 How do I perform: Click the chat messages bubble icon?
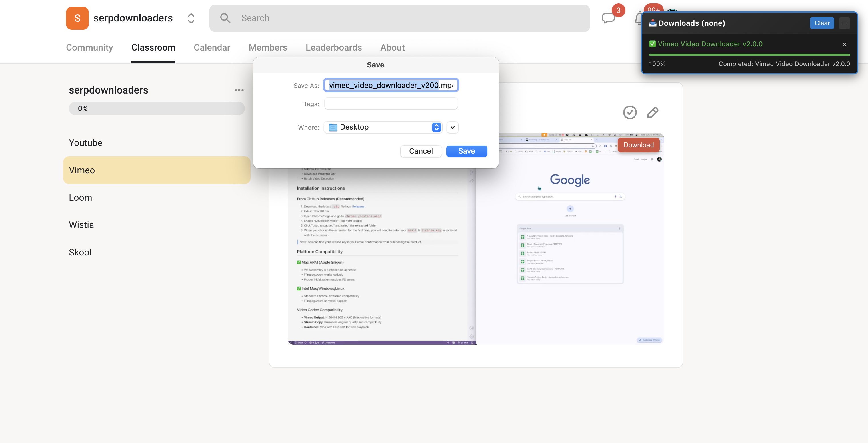click(x=608, y=18)
